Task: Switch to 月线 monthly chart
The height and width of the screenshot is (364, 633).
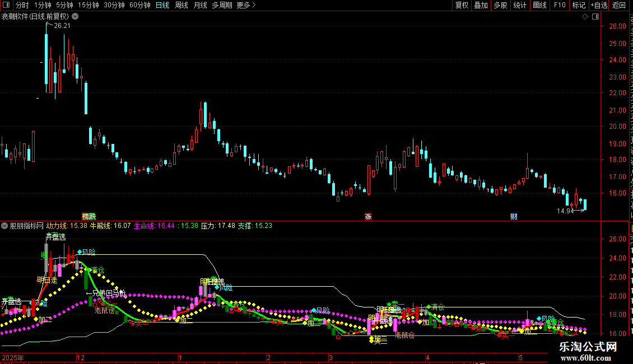Action: (200, 5)
